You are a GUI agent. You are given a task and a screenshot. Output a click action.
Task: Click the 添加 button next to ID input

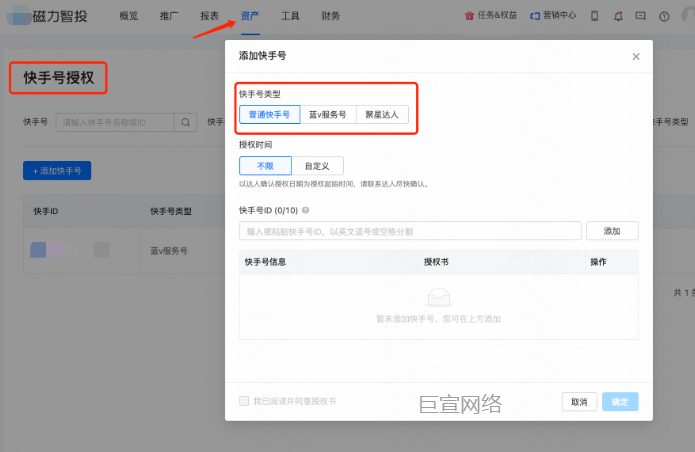[612, 231]
